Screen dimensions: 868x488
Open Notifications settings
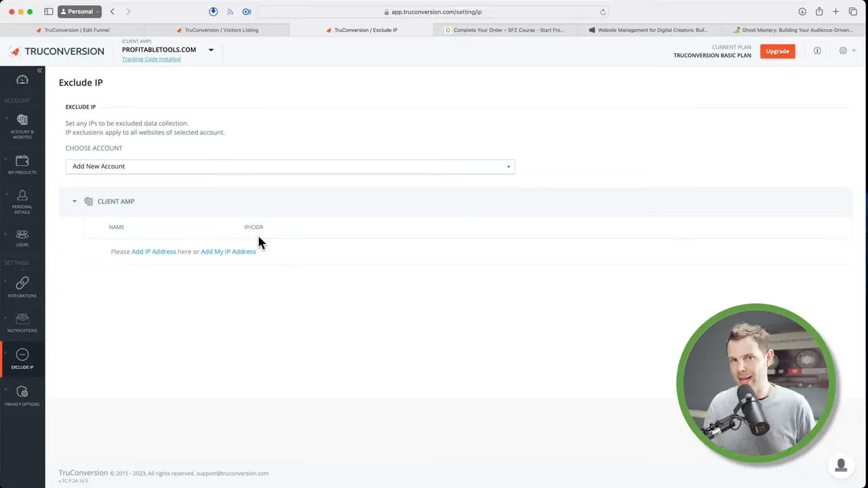coord(22,323)
